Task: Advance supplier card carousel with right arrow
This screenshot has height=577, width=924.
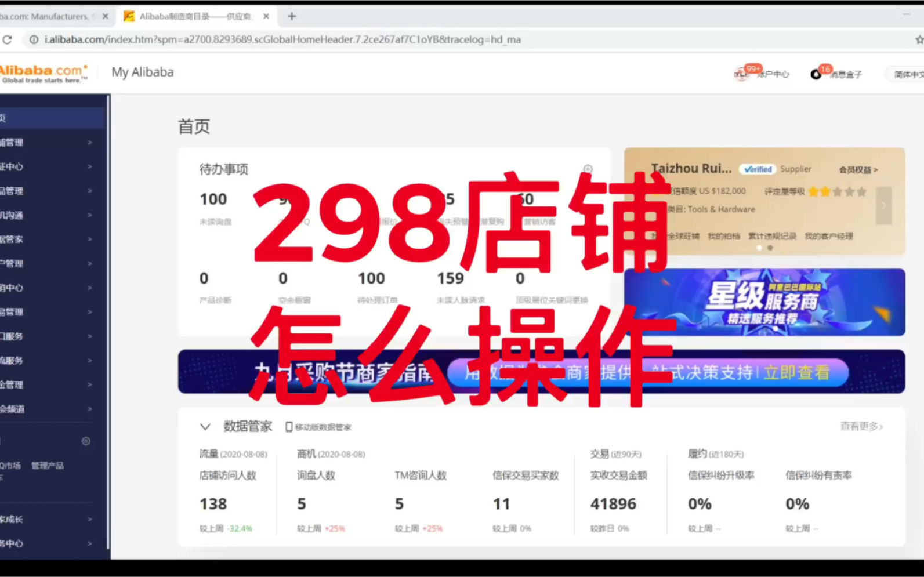Action: 883,205
